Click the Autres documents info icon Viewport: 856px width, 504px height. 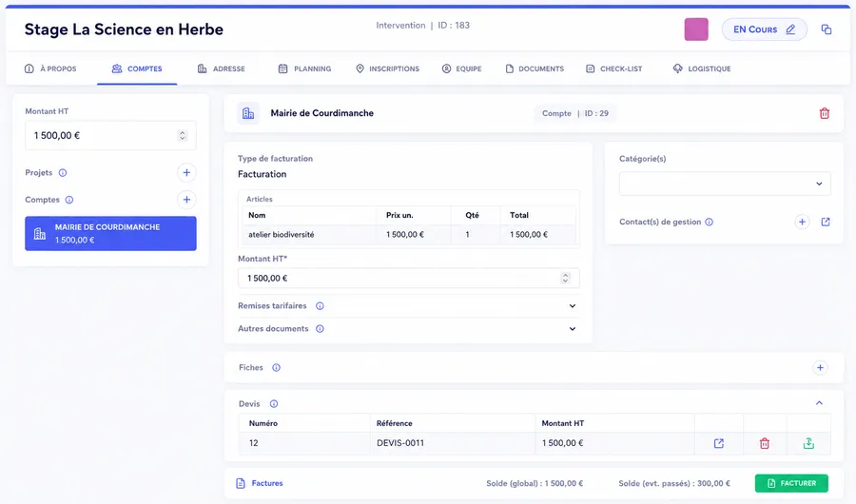click(320, 329)
